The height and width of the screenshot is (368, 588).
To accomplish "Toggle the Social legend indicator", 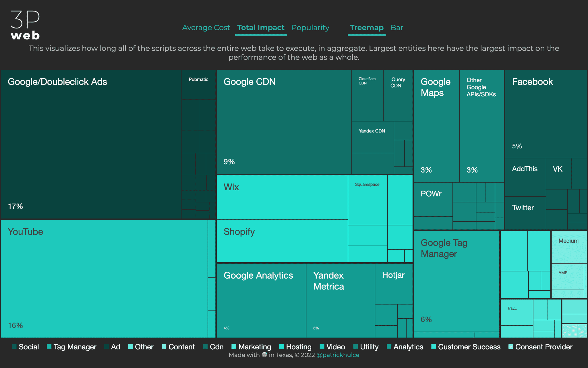I will tap(13, 347).
